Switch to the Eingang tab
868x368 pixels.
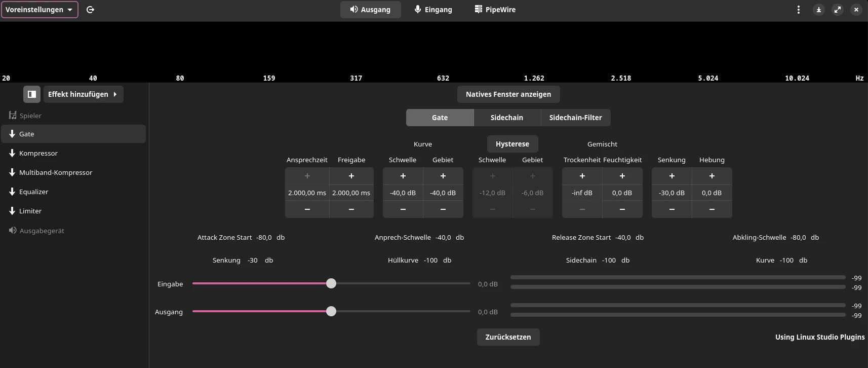(x=433, y=10)
